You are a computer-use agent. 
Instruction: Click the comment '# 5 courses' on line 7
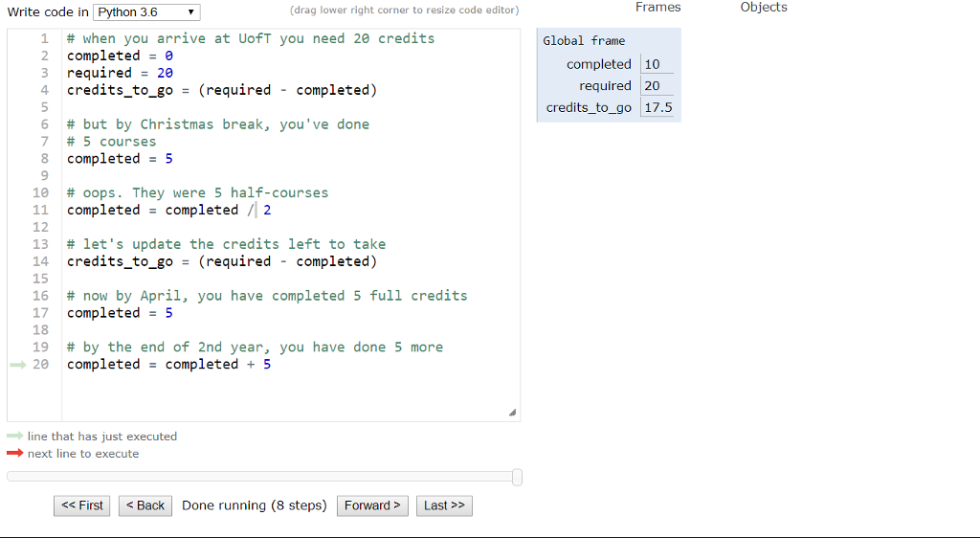pyautogui.click(x=111, y=142)
